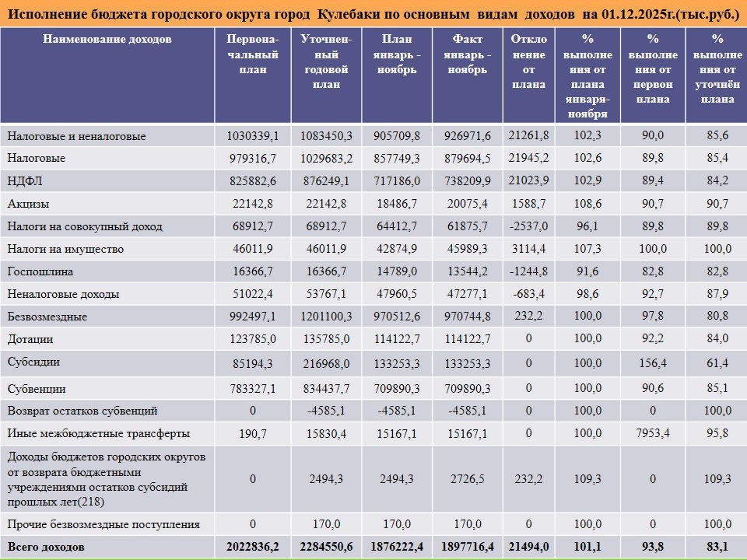Select the total fact value 1897716,4
The image size is (747, 560).
(x=467, y=548)
